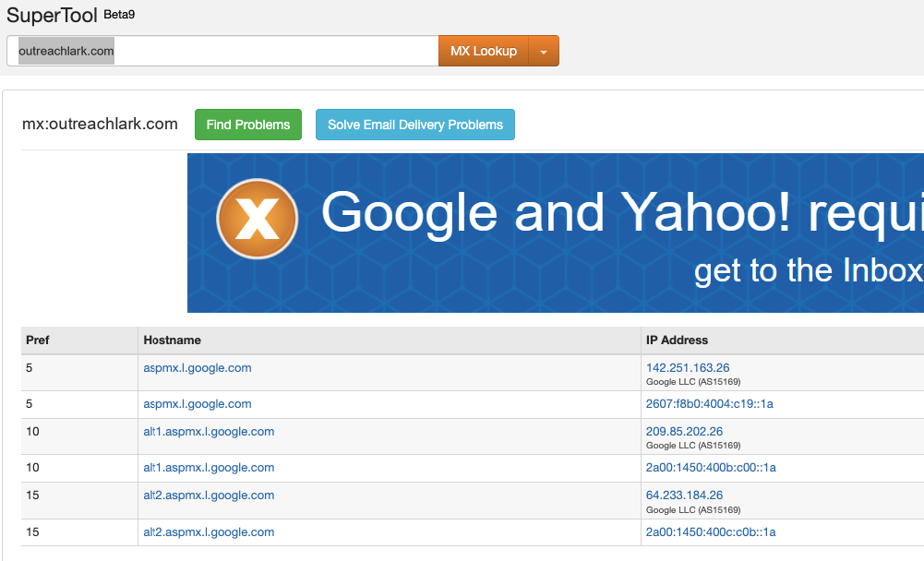Click the 'mx:outreachlark.com' result heading
This screenshot has height=561, width=924.
(x=100, y=124)
